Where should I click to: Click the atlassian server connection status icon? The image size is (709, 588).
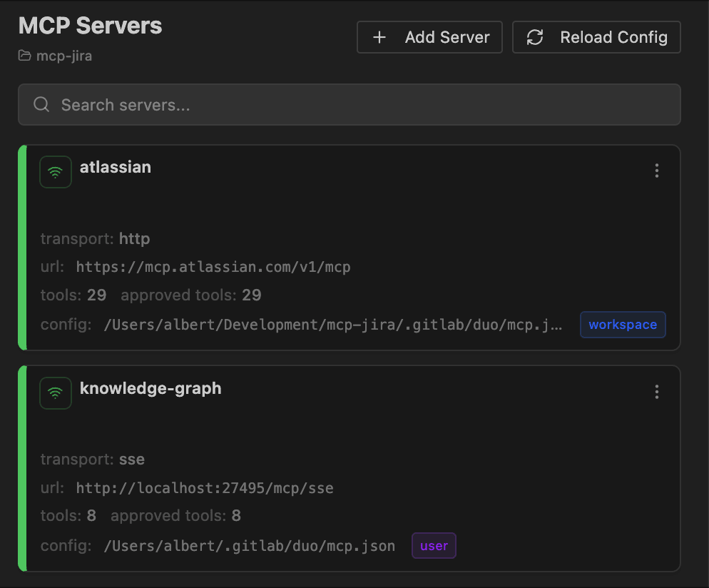(x=55, y=171)
